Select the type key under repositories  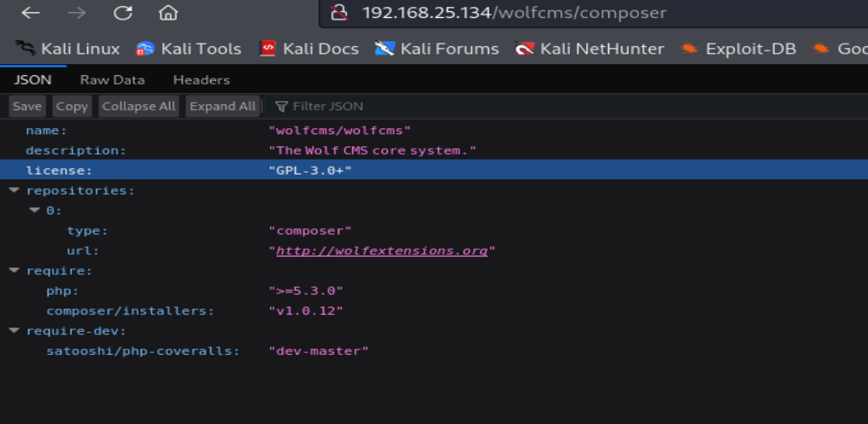click(87, 231)
